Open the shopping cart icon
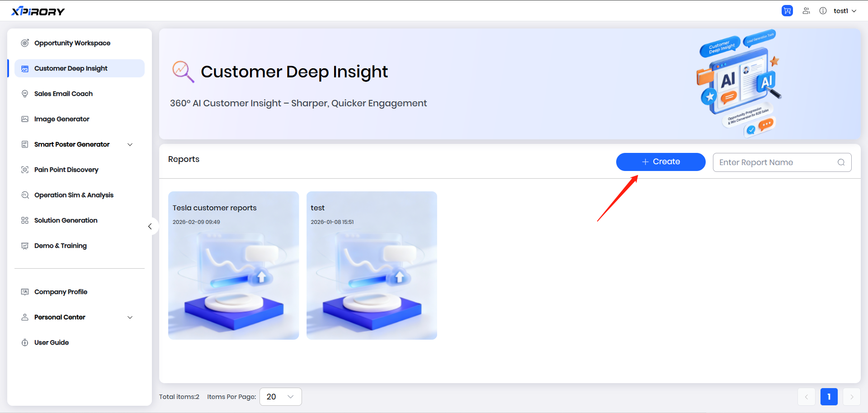 click(787, 11)
